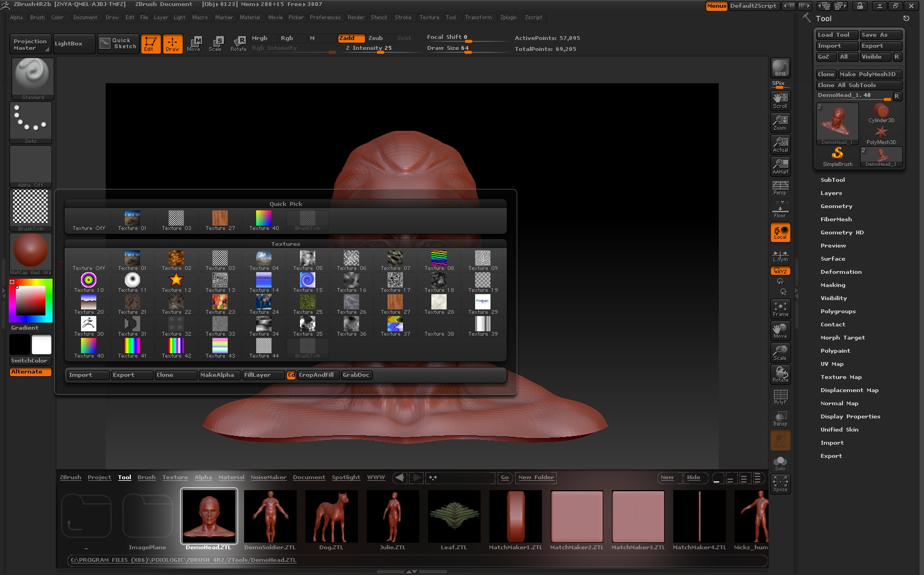Open the Dots stroke picker
Screen dimensions: 924x575
[31, 122]
